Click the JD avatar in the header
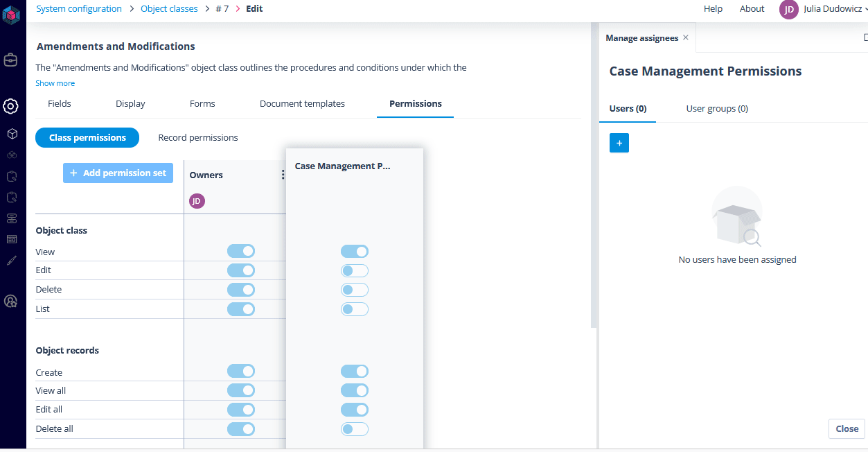Viewport: 868px width, 452px height. (789, 9)
